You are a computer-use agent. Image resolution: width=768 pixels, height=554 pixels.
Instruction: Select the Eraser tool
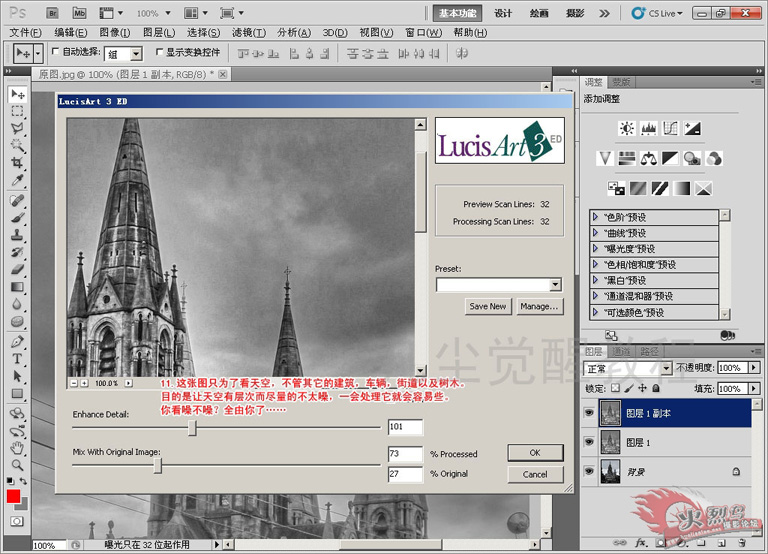(17, 269)
